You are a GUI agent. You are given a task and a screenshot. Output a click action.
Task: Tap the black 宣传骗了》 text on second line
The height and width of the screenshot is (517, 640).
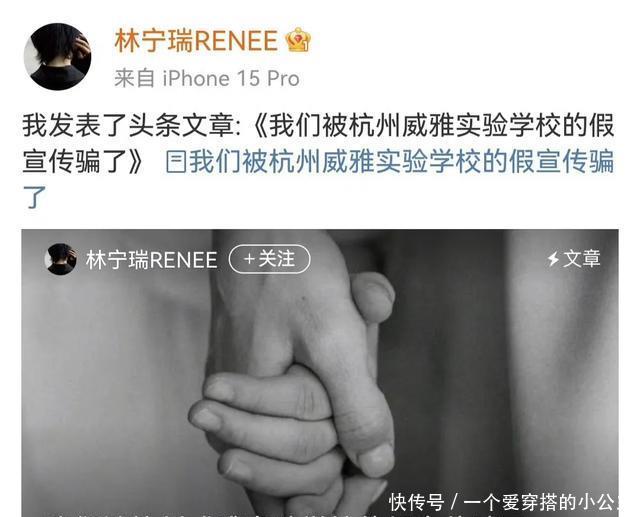point(83,162)
